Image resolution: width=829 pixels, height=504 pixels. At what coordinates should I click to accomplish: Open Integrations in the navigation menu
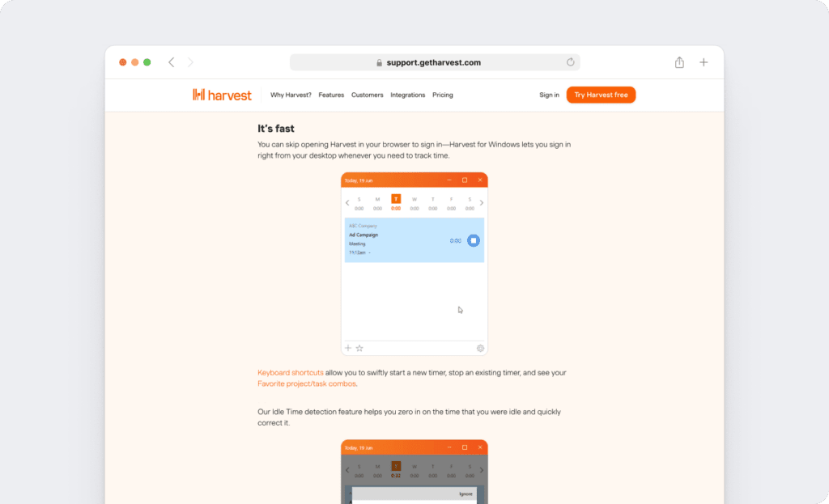[407, 95]
